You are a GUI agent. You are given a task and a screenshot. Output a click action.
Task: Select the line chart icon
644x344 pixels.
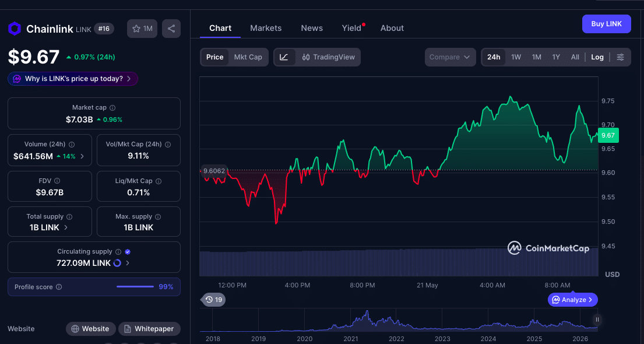284,57
